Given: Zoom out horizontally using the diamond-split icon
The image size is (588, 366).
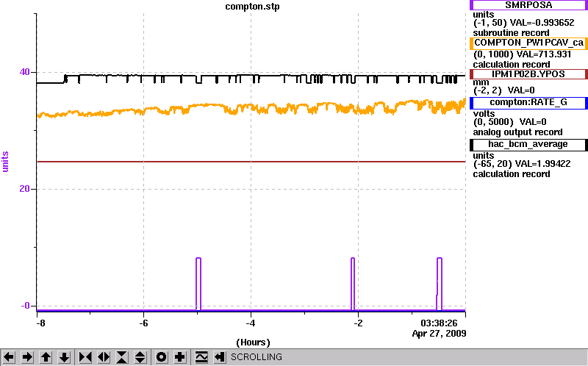Looking at the screenshot, I should pos(104,357).
